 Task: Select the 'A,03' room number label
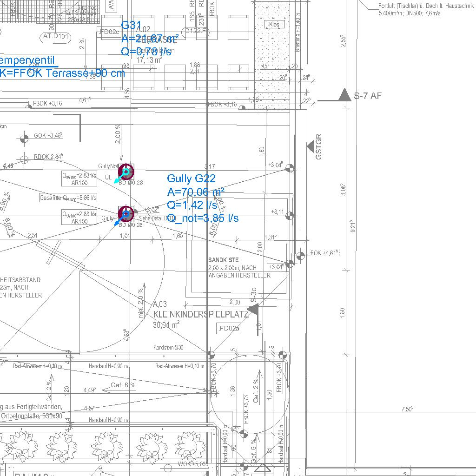click(x=160, y=304)
